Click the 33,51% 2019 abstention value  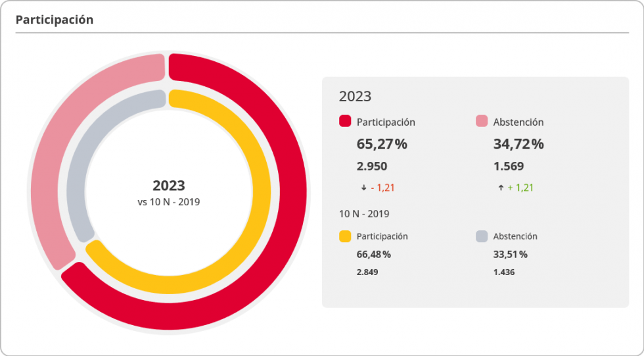(x=511, y=255)
